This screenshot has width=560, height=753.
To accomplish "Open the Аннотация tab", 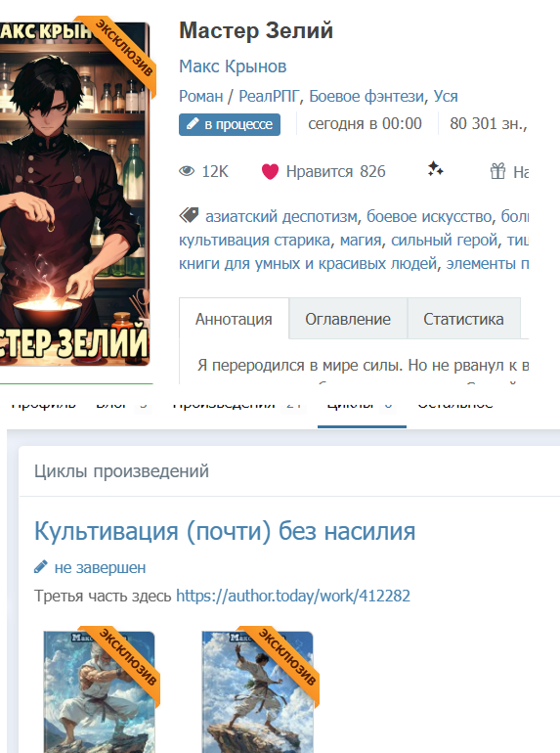I will click(234, 319).
